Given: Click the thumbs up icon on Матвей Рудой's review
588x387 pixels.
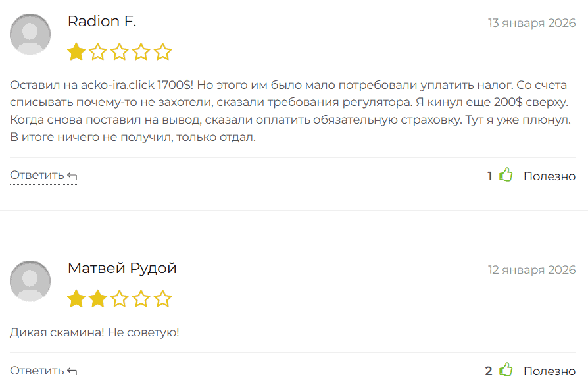Looking at the screenshot, I should coord(505,370).
